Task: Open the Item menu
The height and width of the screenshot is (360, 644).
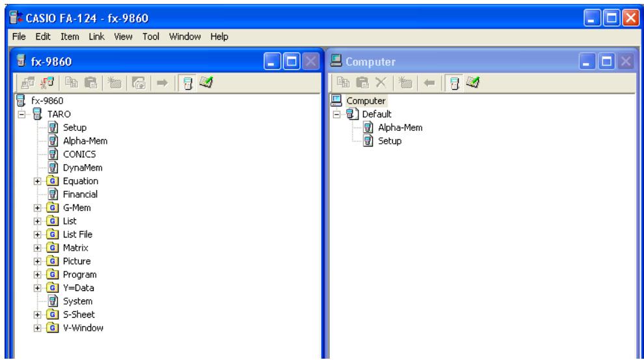Action: [x=70, y=36]
